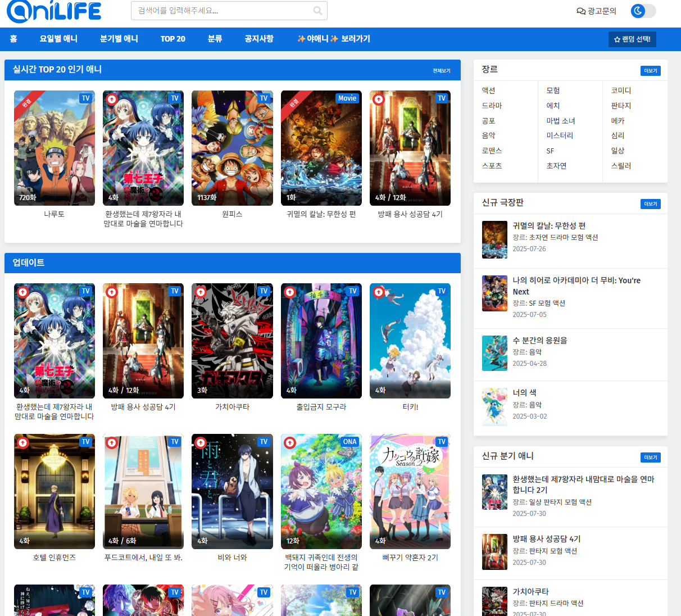Click 더보기 button in 신규 극장판 panel
Image resolution: width=681 pixels, height=616 pixels.
651,204
